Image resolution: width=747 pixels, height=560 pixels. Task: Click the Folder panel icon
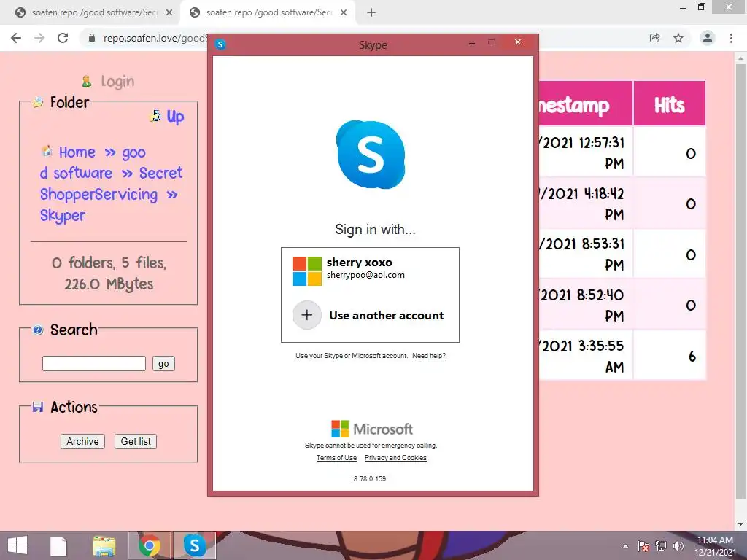38,102
